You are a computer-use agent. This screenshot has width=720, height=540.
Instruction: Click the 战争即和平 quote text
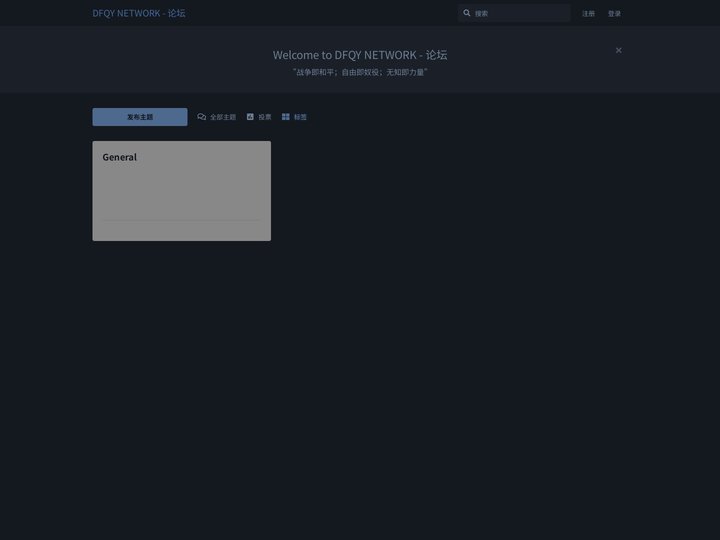360,72
